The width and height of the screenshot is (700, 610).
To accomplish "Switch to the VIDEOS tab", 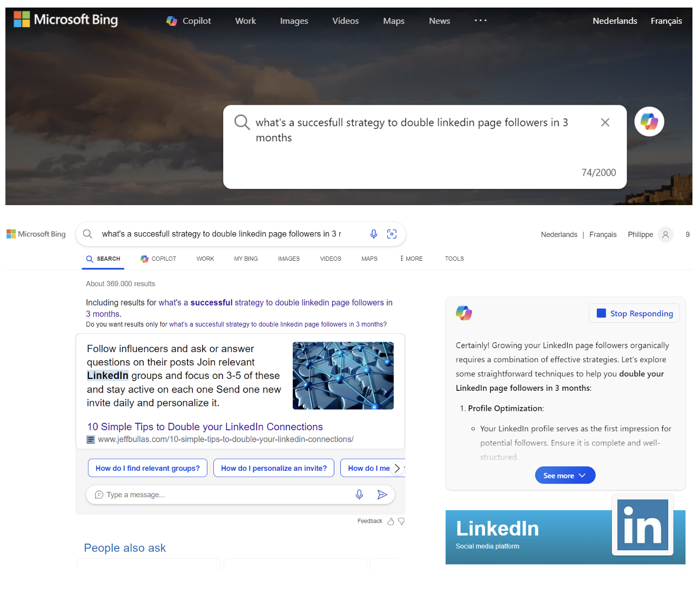I will click(331, 259).
